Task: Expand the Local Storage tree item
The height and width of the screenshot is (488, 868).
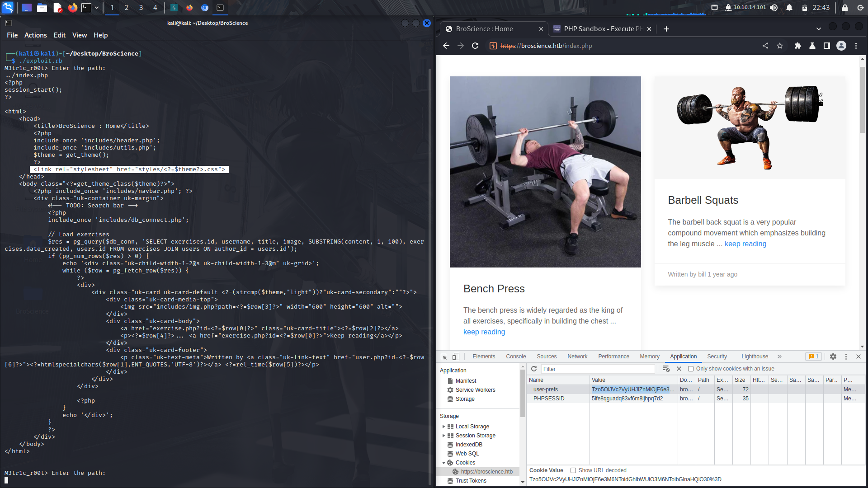Action: point(443,427)
